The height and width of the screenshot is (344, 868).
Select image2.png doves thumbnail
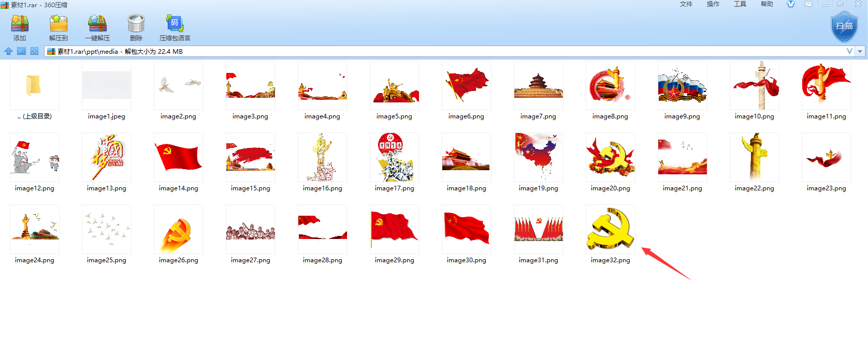click(179, 85)
